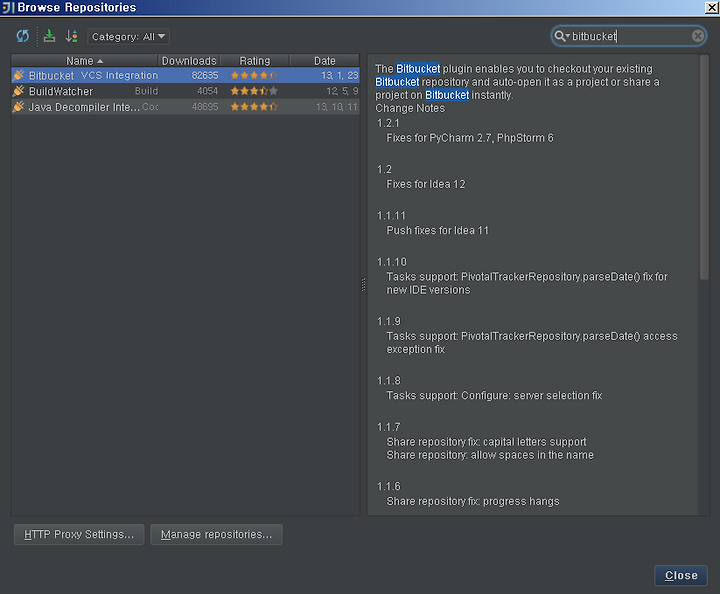Click 'Share repository fix: progress hangs' text

(x=473, y=501)
